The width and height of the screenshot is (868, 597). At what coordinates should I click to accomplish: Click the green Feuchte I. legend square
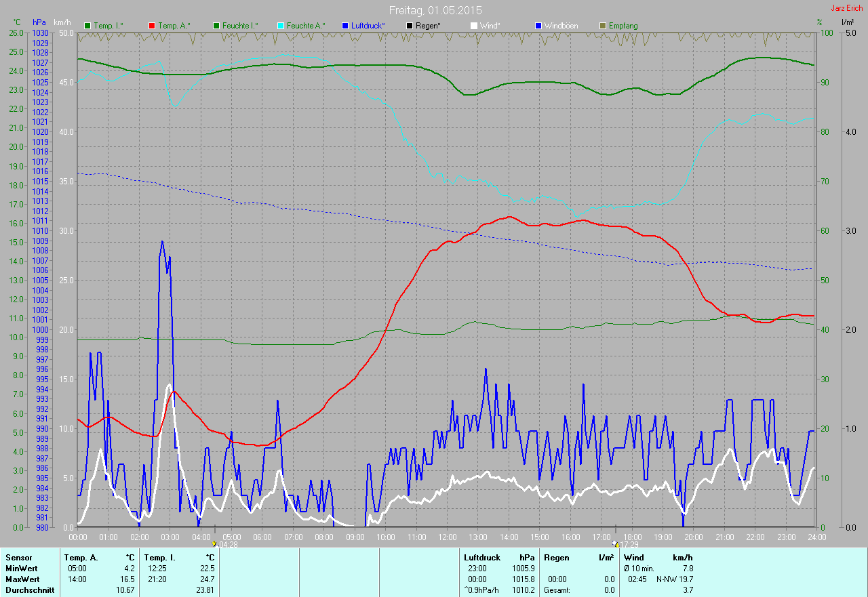pyautogui.click(x=216, y=26)
